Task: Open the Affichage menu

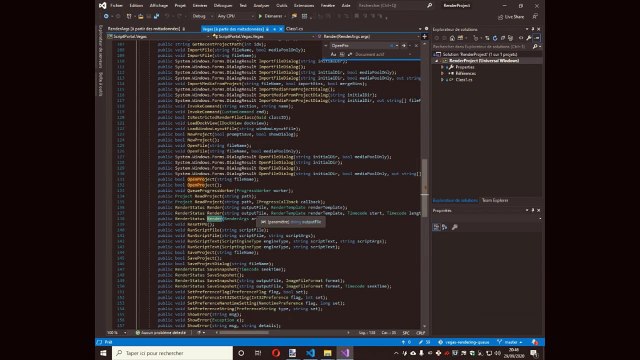Action: 159,6
